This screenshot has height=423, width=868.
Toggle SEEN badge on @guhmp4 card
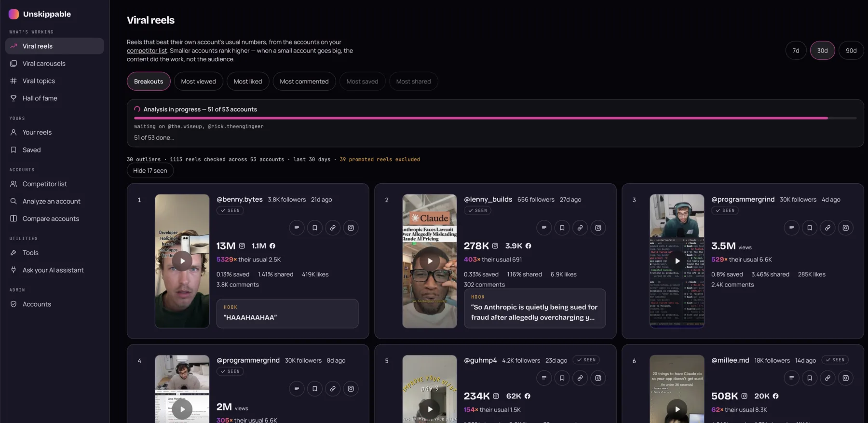pos(586,360)
